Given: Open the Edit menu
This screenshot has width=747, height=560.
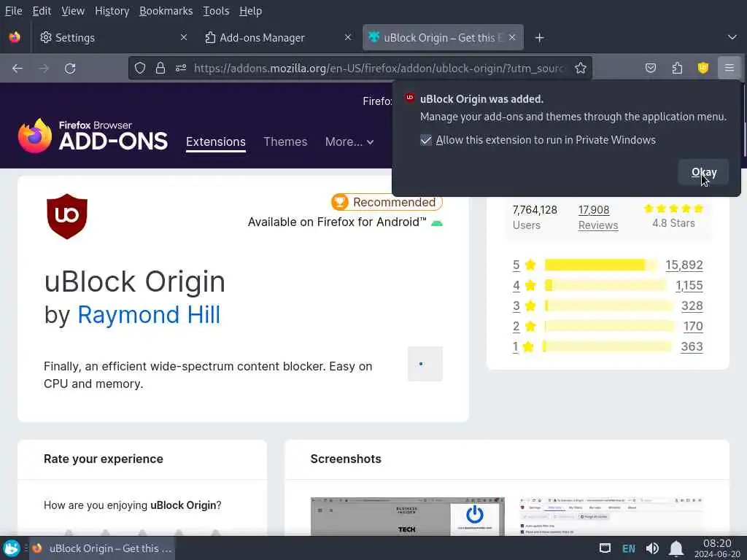Looking at the screenshot, I should tap(42, 10).
